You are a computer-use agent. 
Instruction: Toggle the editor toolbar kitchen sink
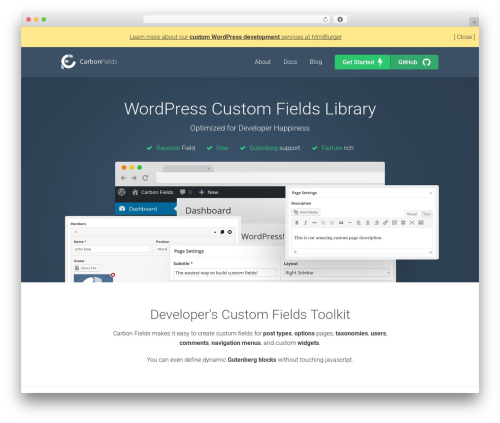pyautogui.click(x=421, y=223)
